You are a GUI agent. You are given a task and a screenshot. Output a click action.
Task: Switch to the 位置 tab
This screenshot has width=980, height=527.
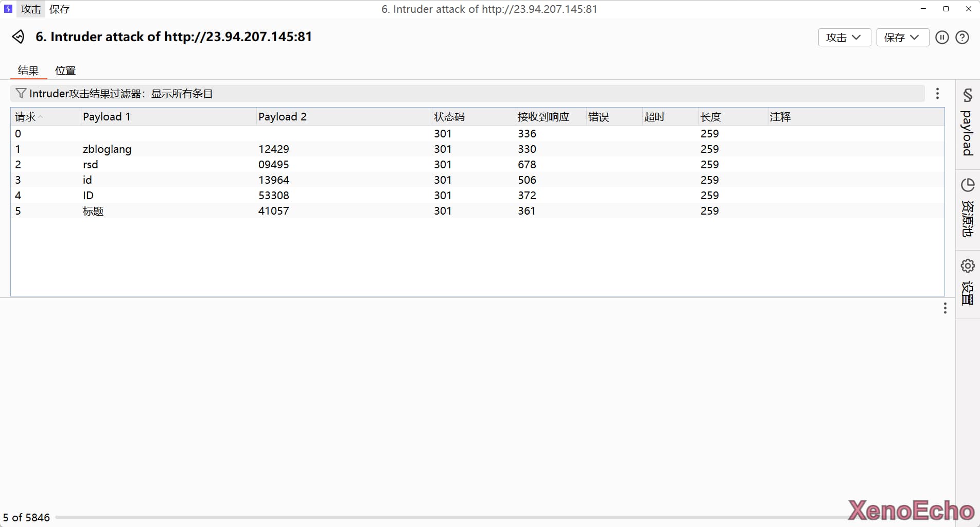(x=65, y=71)
